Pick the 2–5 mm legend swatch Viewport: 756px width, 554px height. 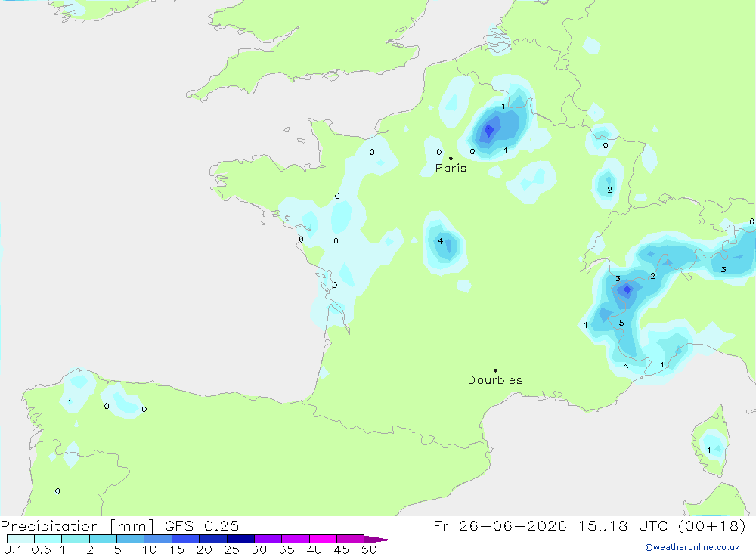coord(103,539)
